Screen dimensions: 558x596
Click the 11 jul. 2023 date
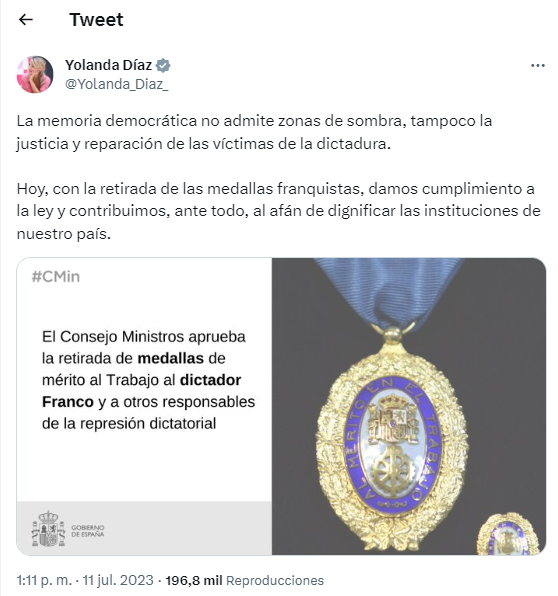point(118,580)
